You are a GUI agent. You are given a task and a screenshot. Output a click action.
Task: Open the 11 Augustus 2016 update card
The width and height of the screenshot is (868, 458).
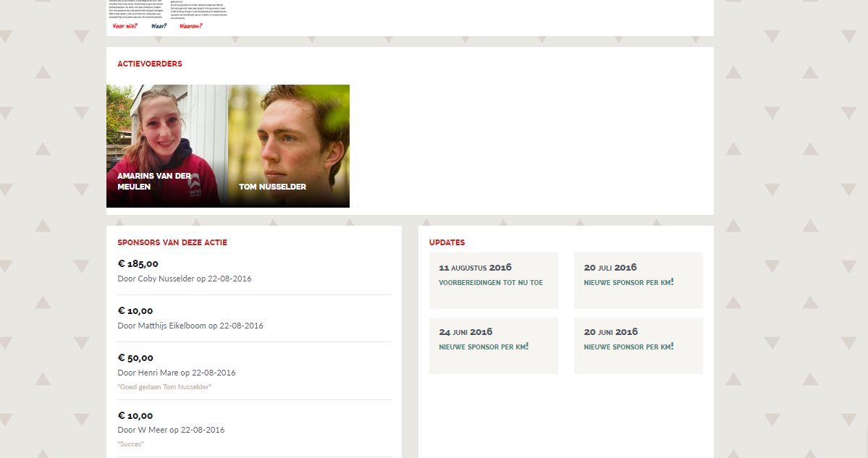pyautogui.click(x=493, y=281)
